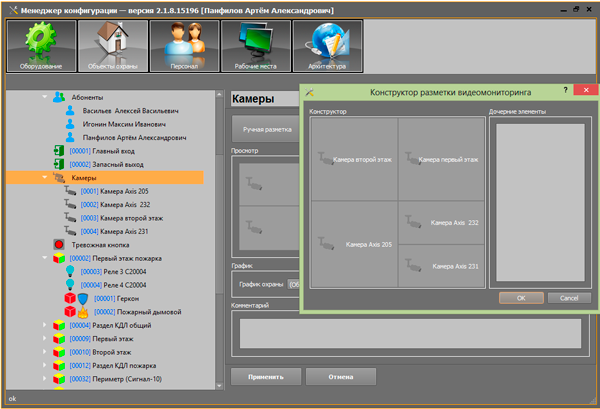The height and width of the screenshot is (409, 600).
Task: Click OK in the layout constructor dialog
Action: tap(520, 298)
